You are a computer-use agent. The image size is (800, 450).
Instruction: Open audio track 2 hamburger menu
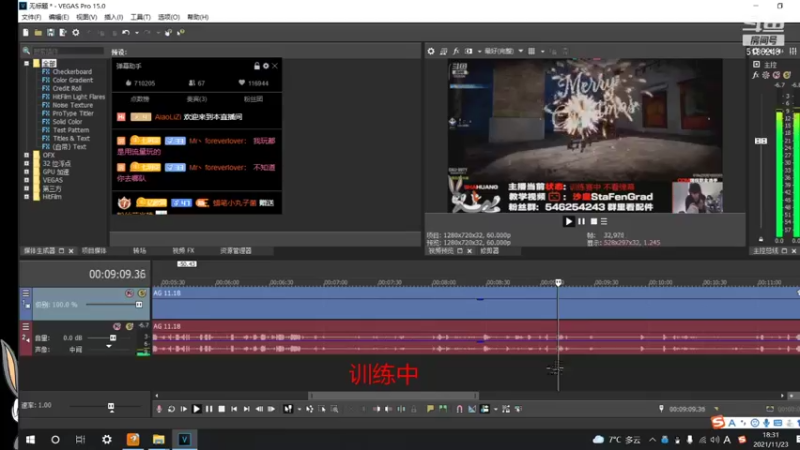pos(26,327)
